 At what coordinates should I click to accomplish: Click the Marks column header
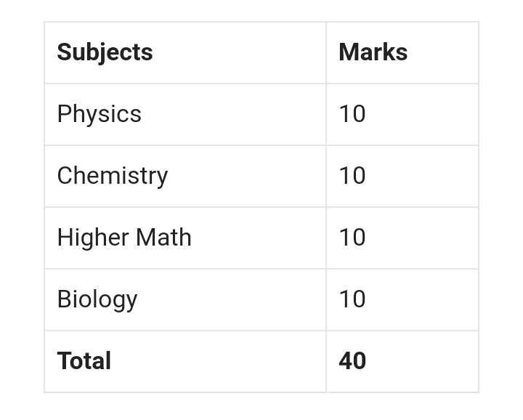point(373,52)
